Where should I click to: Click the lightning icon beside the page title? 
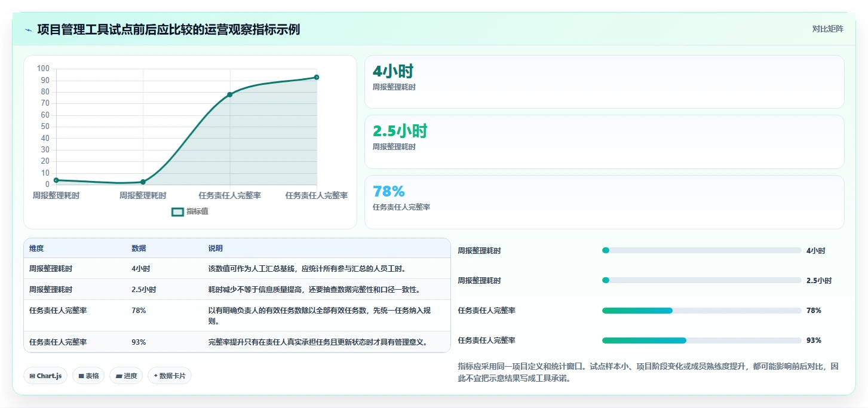click(x=29, y=29)
